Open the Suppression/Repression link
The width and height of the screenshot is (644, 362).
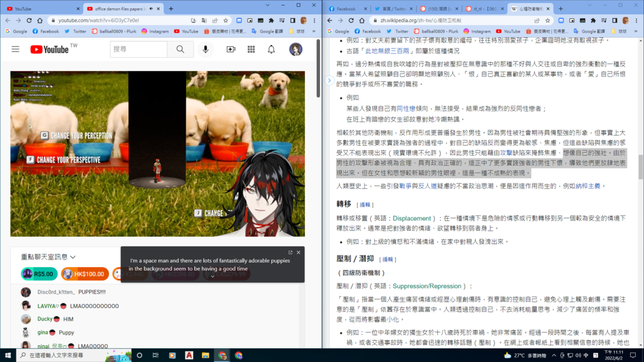(427, 286)
